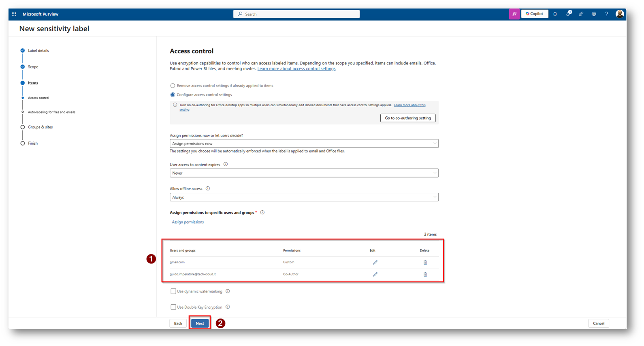
Task: Select the gmail.com table cell
Action: (177, 262)
